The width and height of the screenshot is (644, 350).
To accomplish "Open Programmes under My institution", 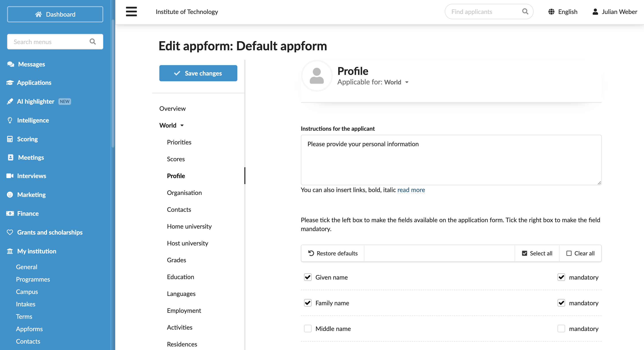I will [x=33, y=279].
